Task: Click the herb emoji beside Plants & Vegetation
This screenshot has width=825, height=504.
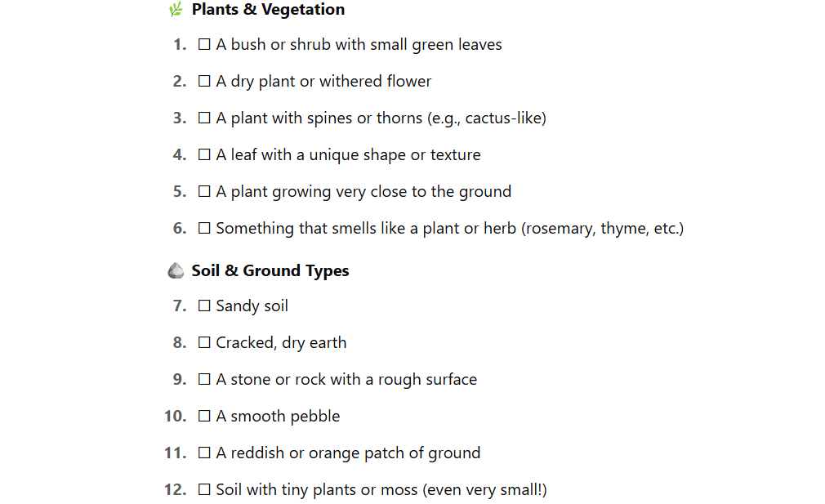Action: [x=176, y=10]
